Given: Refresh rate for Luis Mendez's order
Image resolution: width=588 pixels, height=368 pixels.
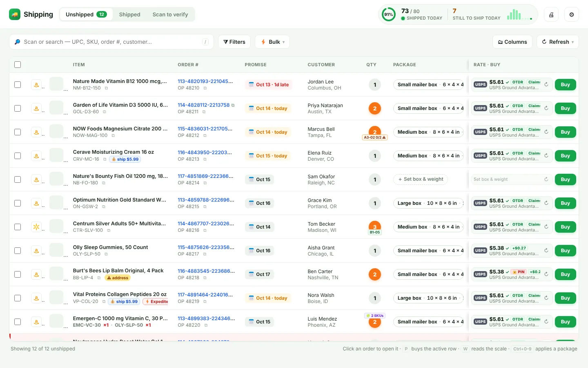Looking at the screenshot, I should 546,322.
